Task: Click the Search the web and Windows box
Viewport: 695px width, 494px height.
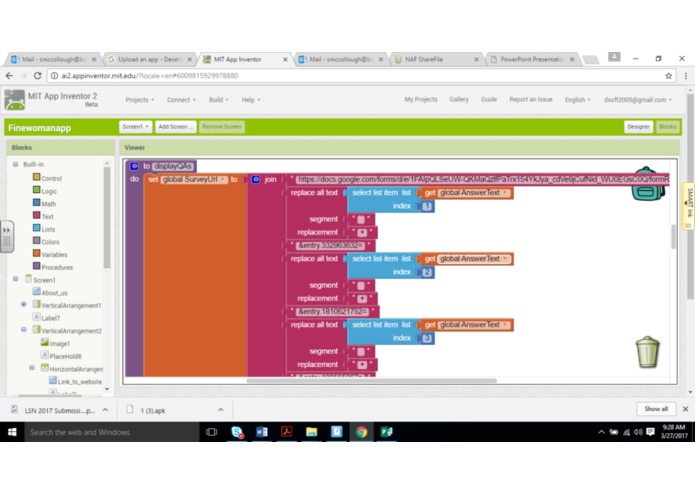Action: pyautogui.click(x=112, y=432)
